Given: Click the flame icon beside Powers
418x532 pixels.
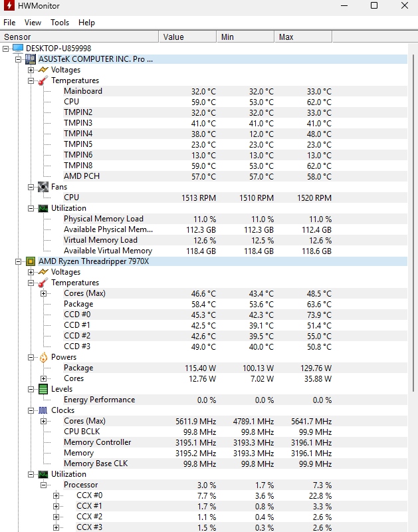Looking at the screenshot, I should coord(43,357).
